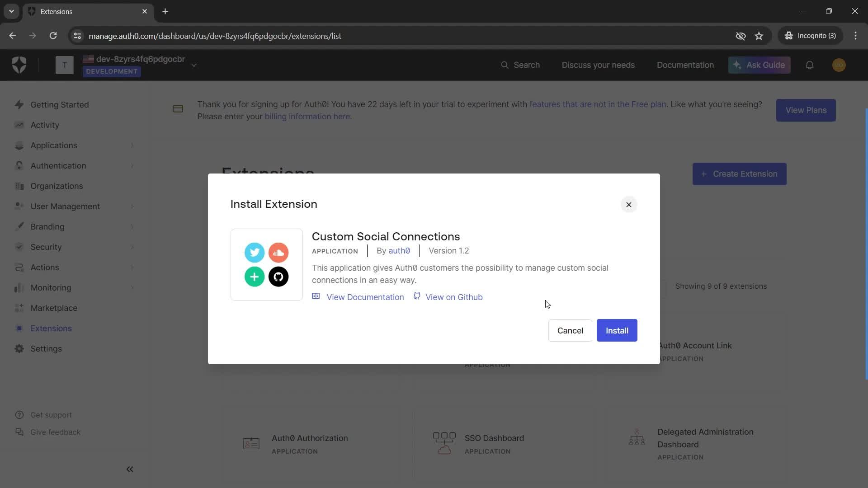Viewport: 868px width, 488px height.
Task: Click the Organizations building icon
Action: pyautogui.click(x=19, y=186)
